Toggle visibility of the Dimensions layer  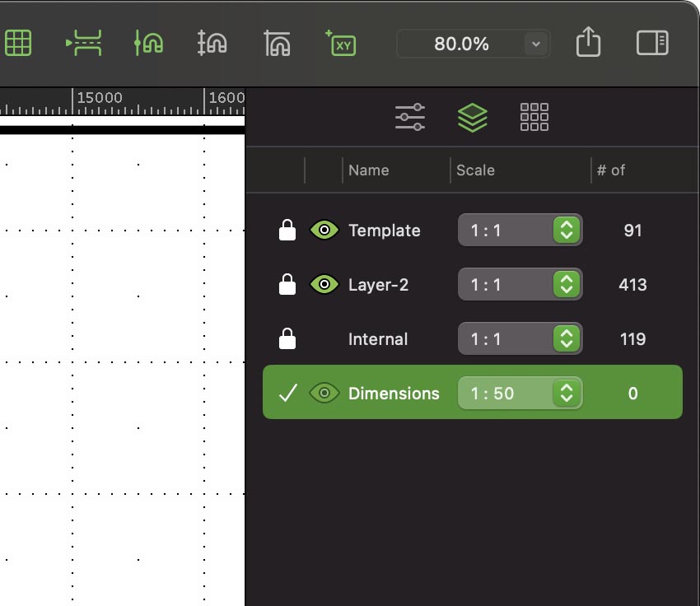(x=324, y=394)
